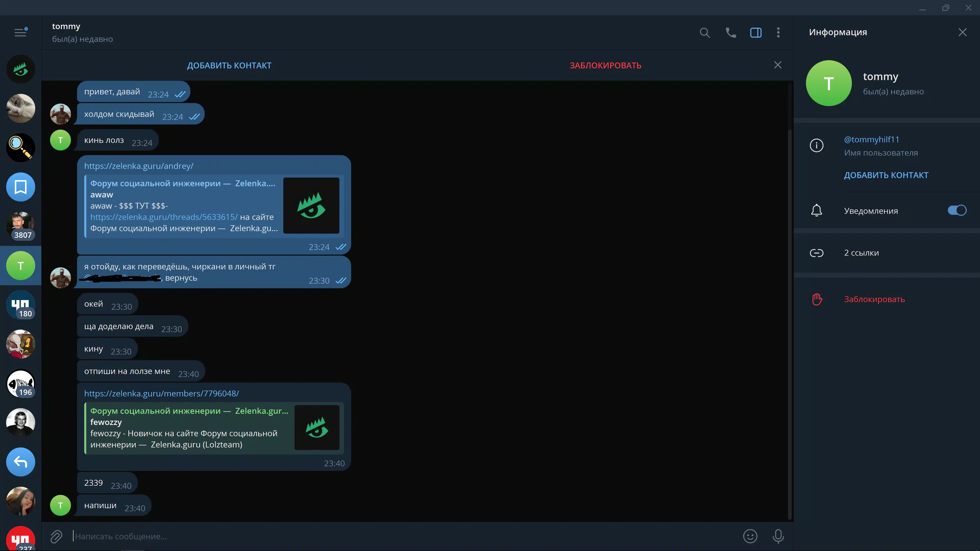The height and width of the screenshot is (551, 980).
Task: Open the three-dot chat options menu
Action: (778, 33)
